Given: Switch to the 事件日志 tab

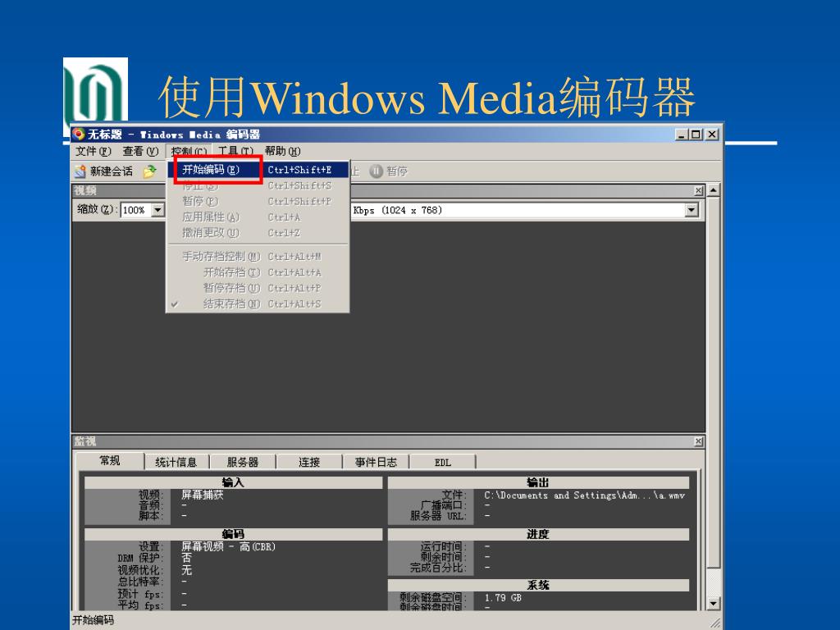Looking at the screenshot, I should click(x=376, y=462).
